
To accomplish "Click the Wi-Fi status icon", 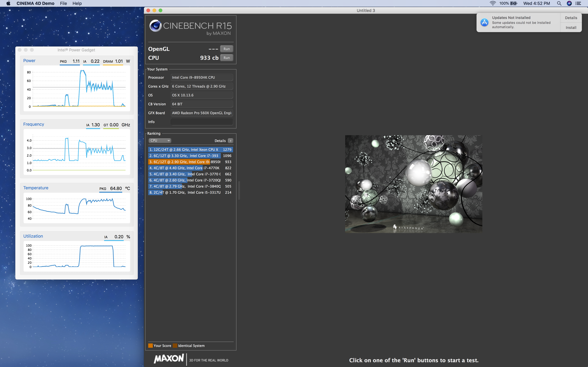I will point(492,3).
